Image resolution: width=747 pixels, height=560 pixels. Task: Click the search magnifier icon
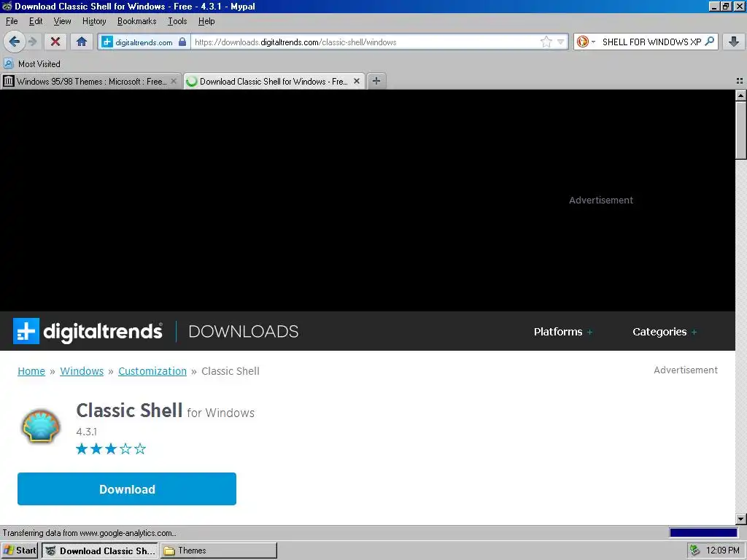tap(709, 42)
